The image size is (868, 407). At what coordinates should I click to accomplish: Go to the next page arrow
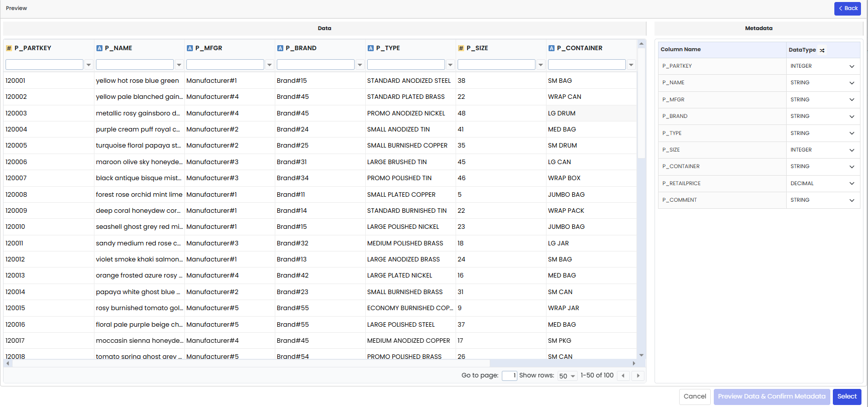(x=638, y=375)
